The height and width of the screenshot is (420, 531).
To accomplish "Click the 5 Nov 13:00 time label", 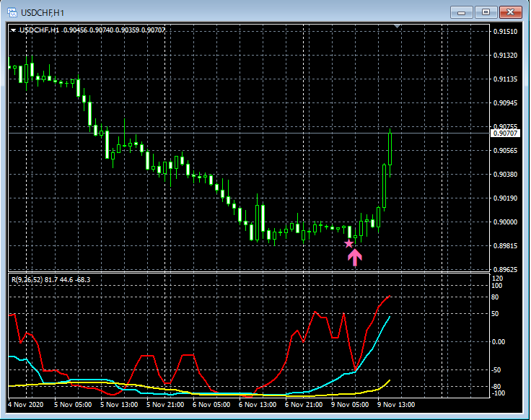I will pyautogui.click(x=119, y=405).
